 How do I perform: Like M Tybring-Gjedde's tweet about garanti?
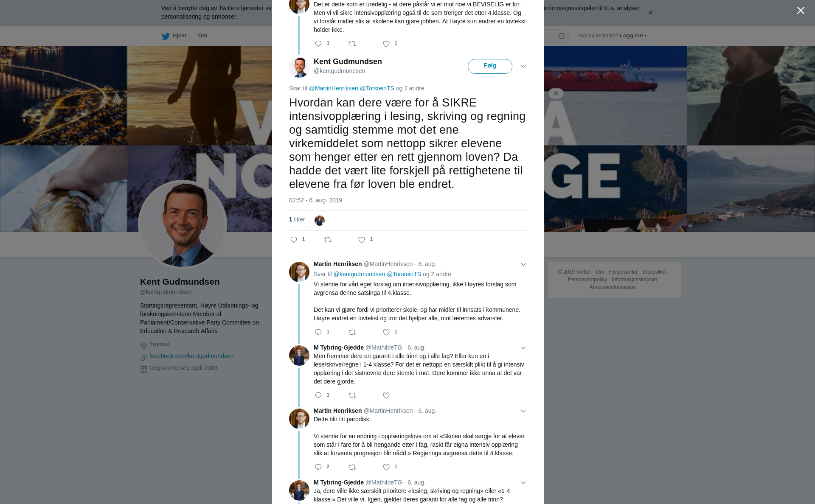click(x=386, y=395)
